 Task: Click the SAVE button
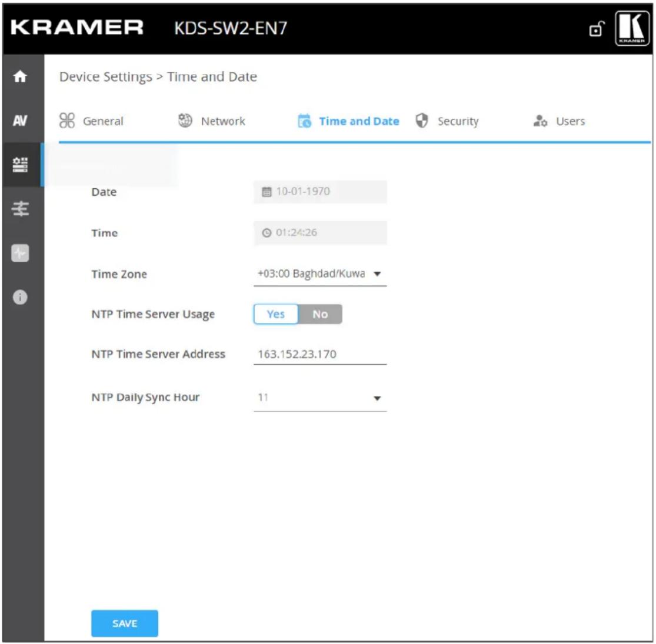point(125,623)
